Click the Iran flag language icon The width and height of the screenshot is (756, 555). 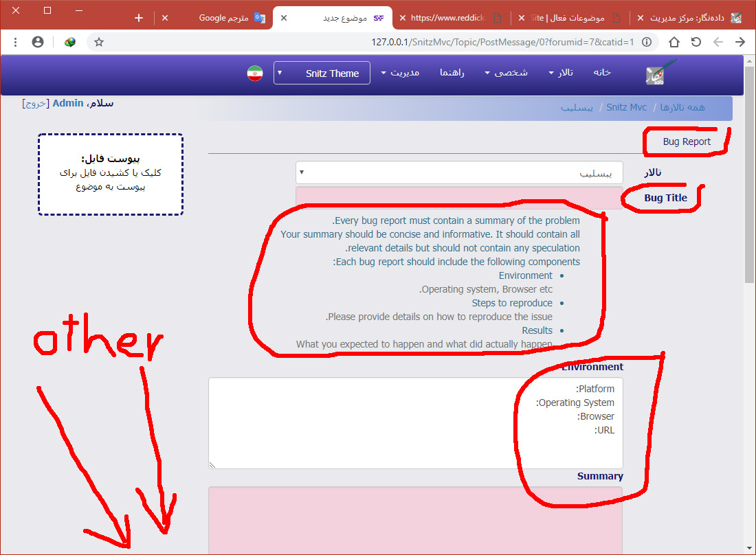click(255, 73)
